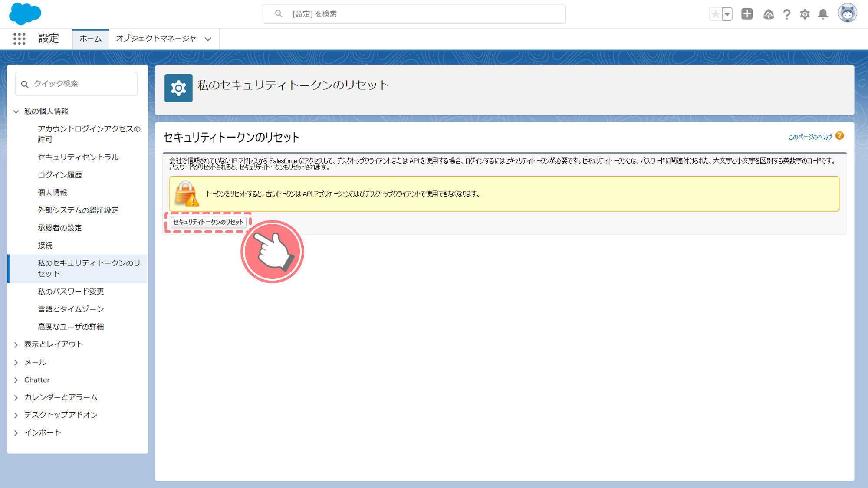This screenshot has width=868, height=488.
Task: Click the page title 私のセキュリティトークンのリセット
Action: click(x=293, y=85)
